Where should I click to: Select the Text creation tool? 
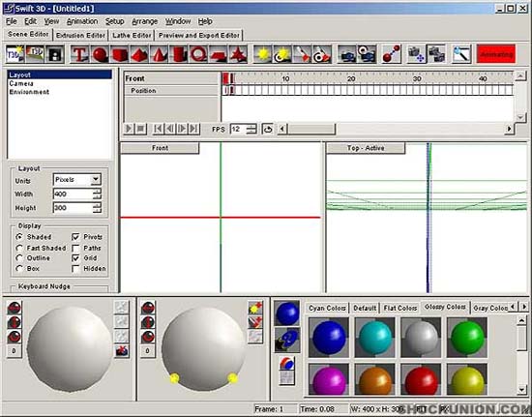pos(79,54)
